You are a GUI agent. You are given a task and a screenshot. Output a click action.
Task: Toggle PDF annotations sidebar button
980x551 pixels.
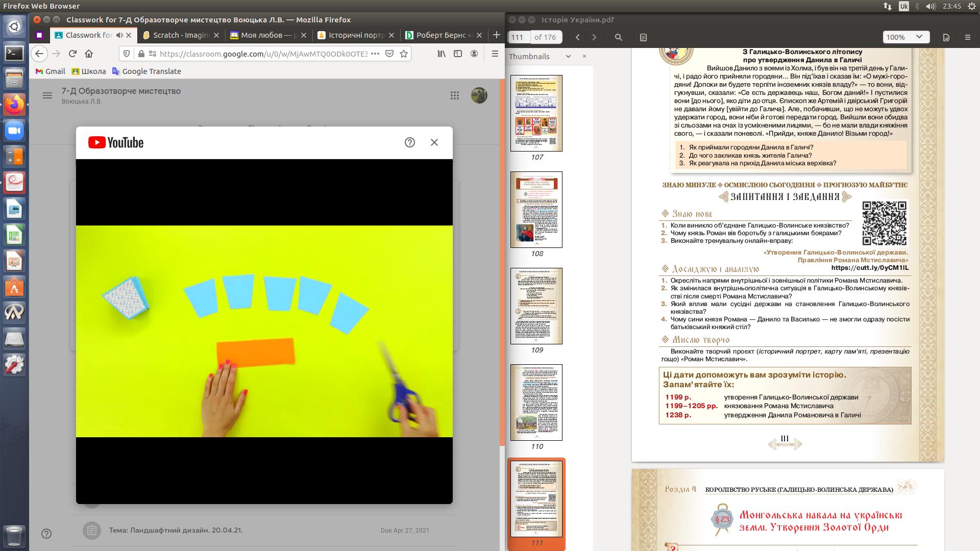pos(643,37)
